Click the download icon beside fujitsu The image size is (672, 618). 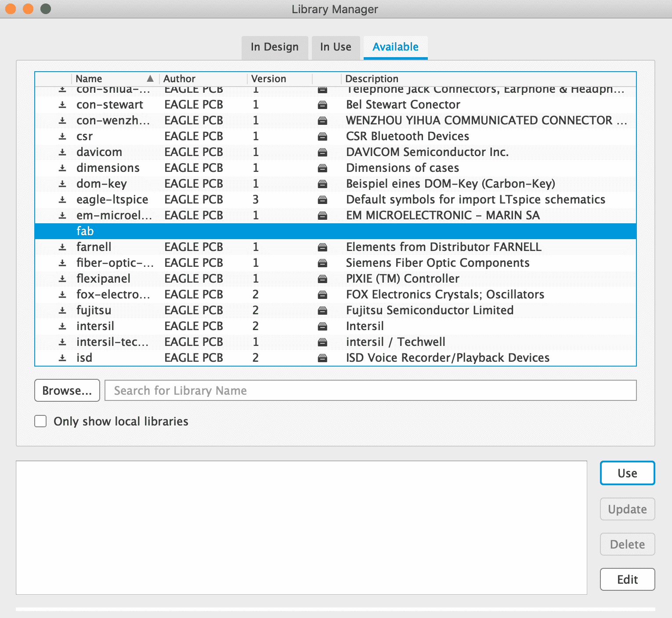pyautogui.click(x=62, y=310)
